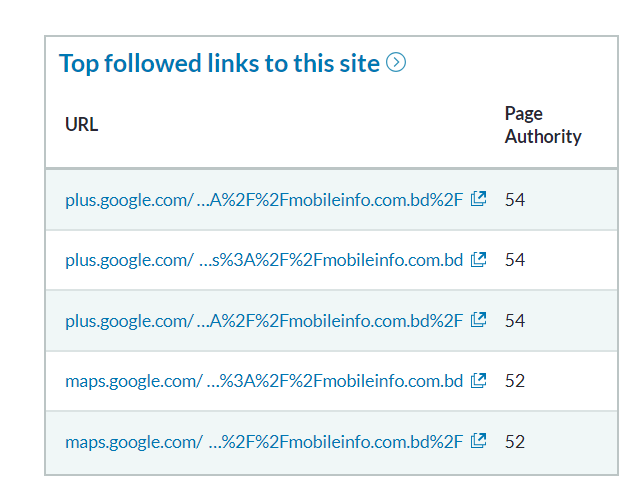Click the '…%3A%2F%2Fmobileinfo.com.bd' path text in the maps row
Screen dimensions: 634x497
[335, 381]
